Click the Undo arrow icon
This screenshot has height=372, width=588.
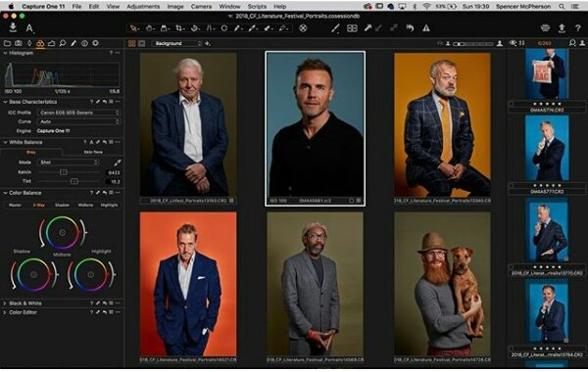(410, 28)
